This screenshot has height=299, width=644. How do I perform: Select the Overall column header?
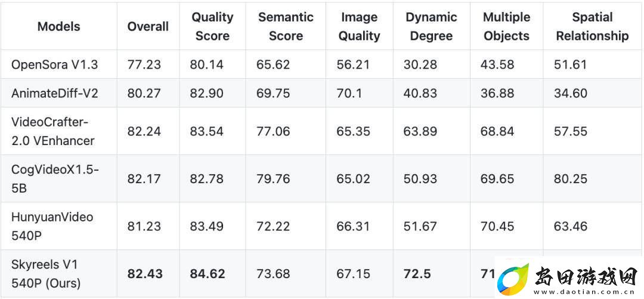[x=148, y=27]
